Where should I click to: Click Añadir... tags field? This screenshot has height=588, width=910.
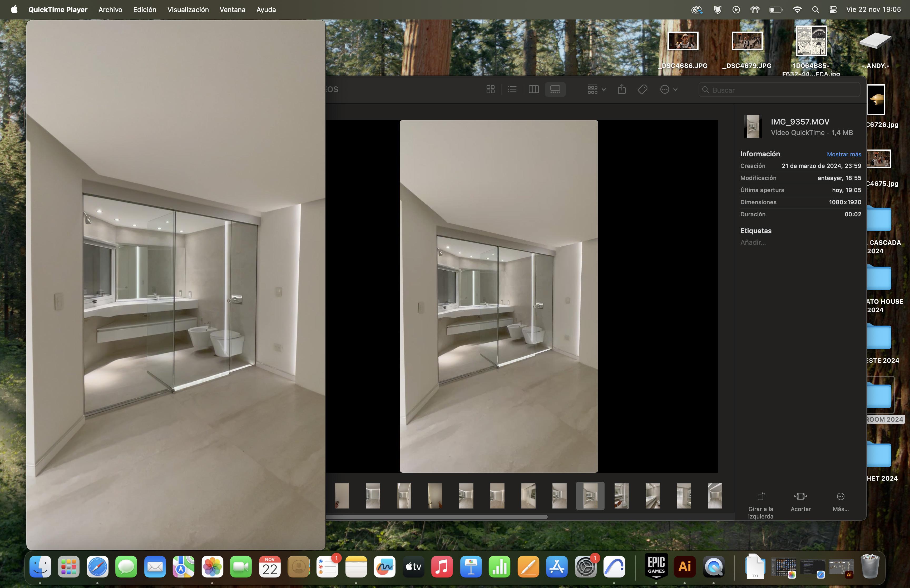point(753,242)
